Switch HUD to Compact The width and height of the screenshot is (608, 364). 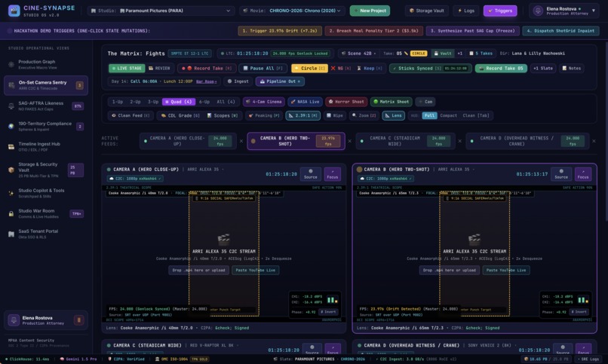click(448, 115)
